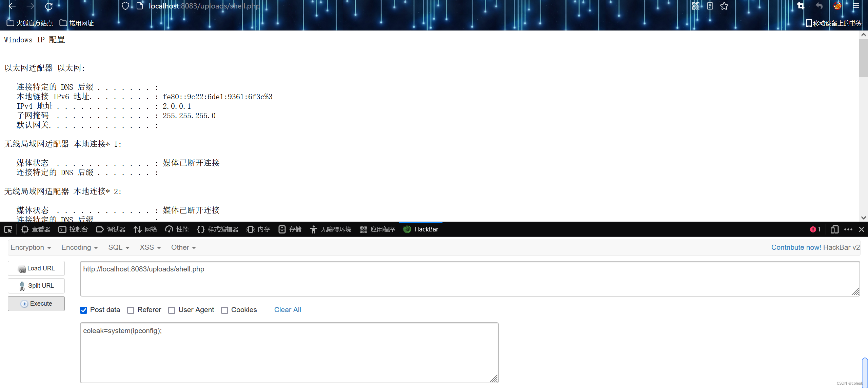868x388 pixels.
Task: Click the browser reload page icon
Action: (49, 6)
